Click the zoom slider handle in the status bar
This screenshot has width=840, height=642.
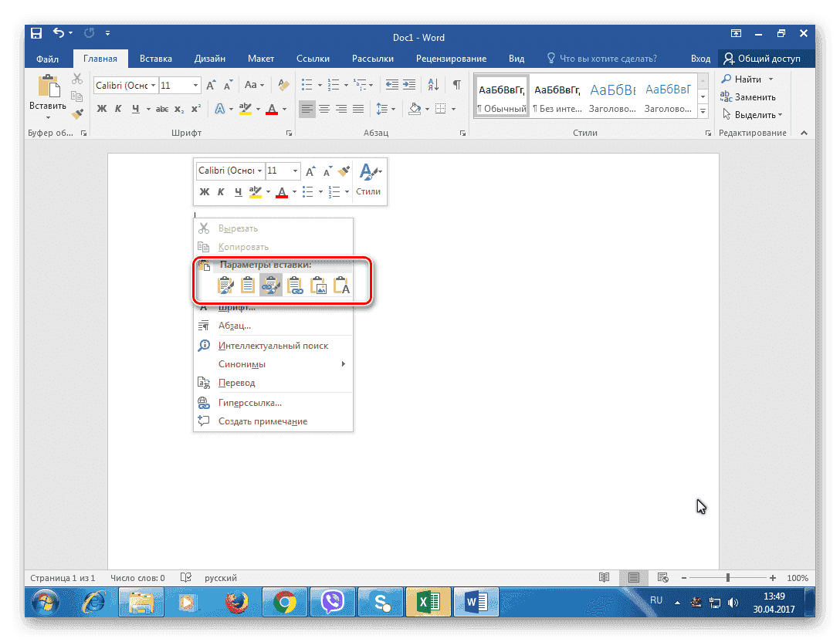pyautogui.click(x=727, y=577)
